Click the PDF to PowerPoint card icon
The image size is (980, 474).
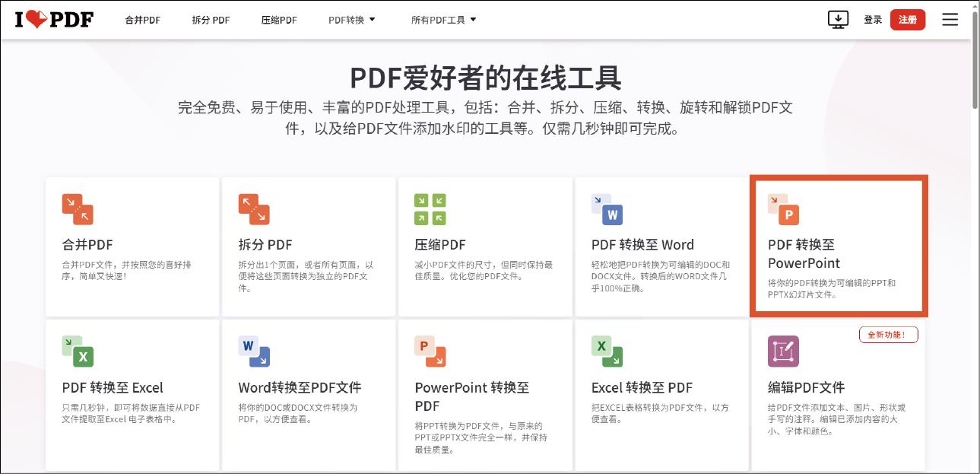pos(783,209)
